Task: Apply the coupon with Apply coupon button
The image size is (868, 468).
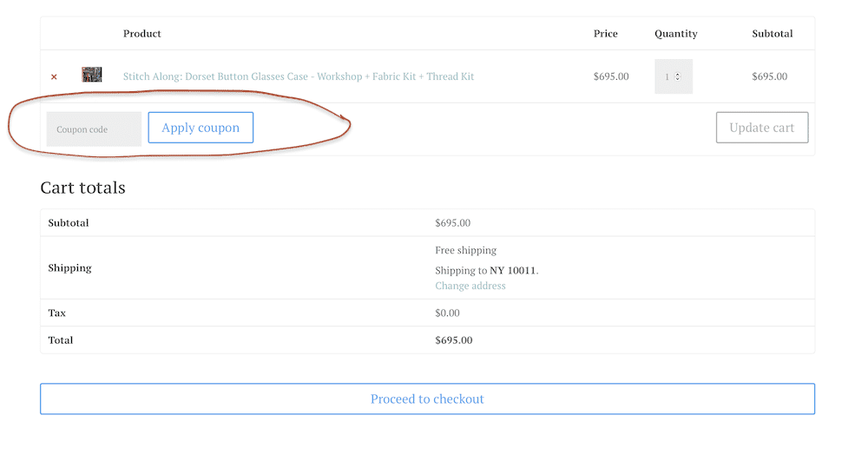Action: coord(201,128)
